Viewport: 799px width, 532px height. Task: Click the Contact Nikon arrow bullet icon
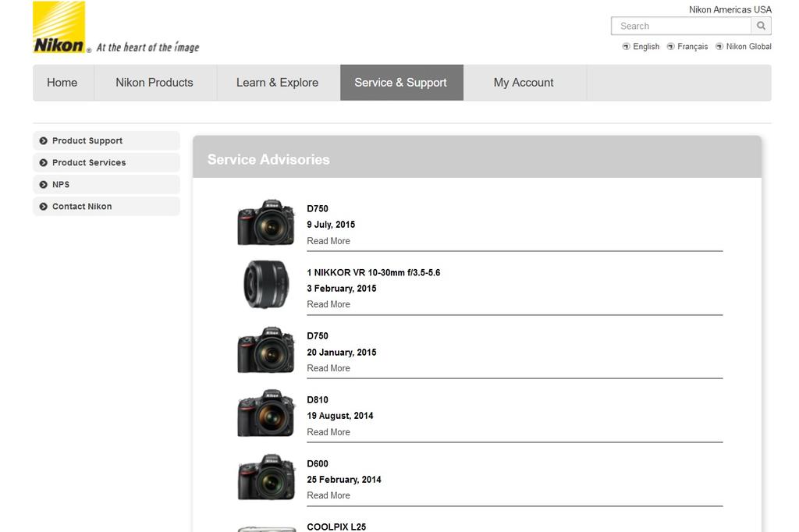(x=44, y=207)
